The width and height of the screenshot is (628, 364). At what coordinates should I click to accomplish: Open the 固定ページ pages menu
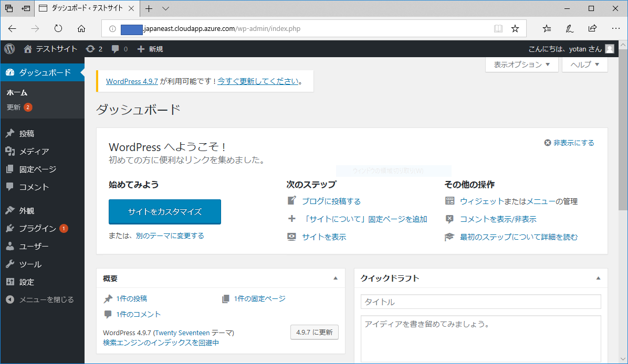[x=42, y=169]
